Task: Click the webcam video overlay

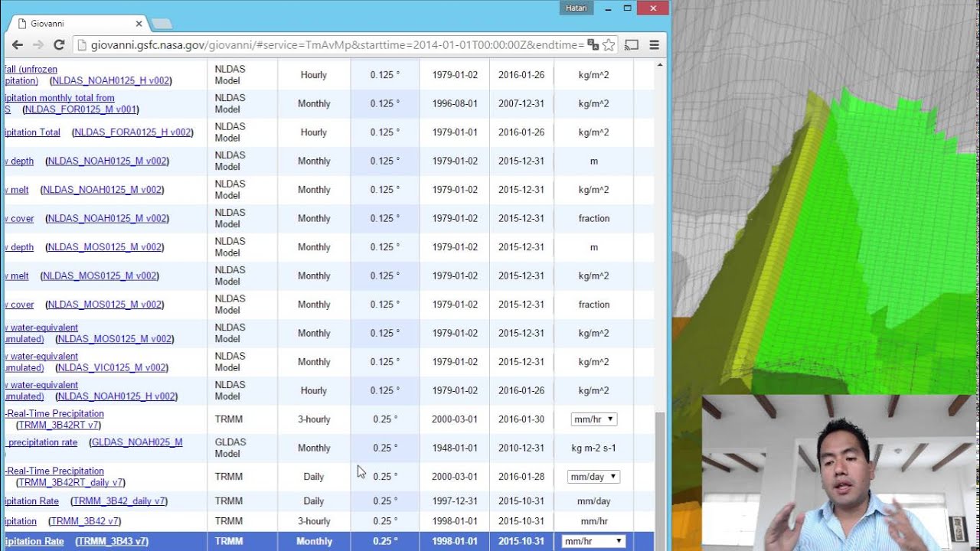Action: tap(841, 473)
